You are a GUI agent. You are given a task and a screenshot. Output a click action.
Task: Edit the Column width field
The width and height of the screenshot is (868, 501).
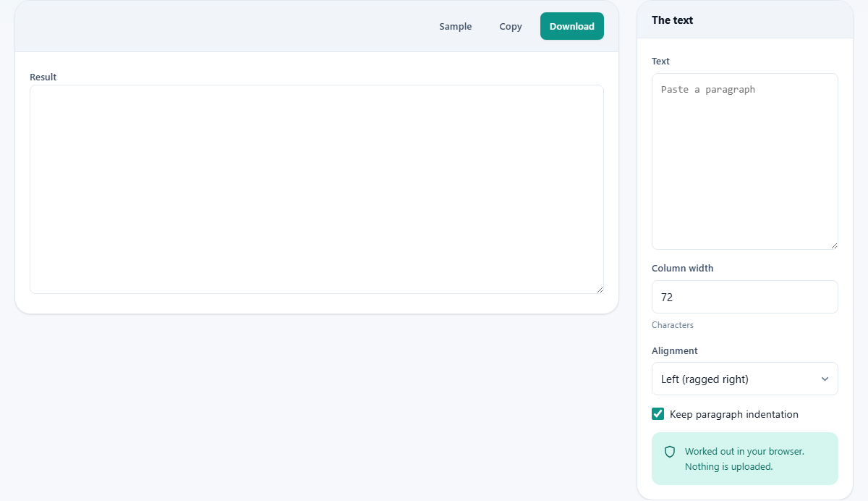[x=745, y=297]
